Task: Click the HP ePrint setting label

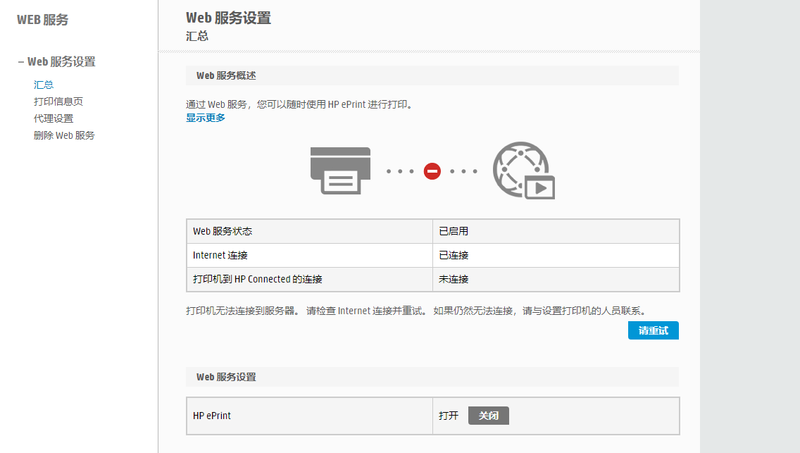Action: tap(213, 415)
